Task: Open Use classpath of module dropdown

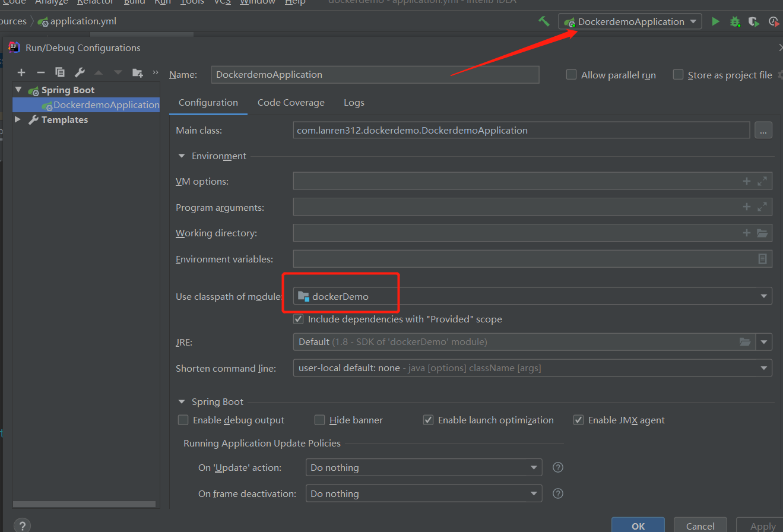Action: tap(532, 296)
